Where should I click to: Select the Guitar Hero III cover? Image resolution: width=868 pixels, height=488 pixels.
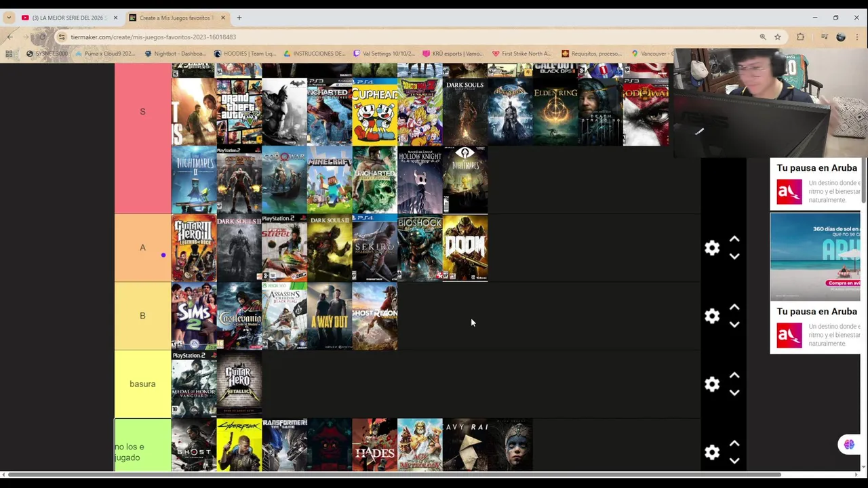point(194,248)
